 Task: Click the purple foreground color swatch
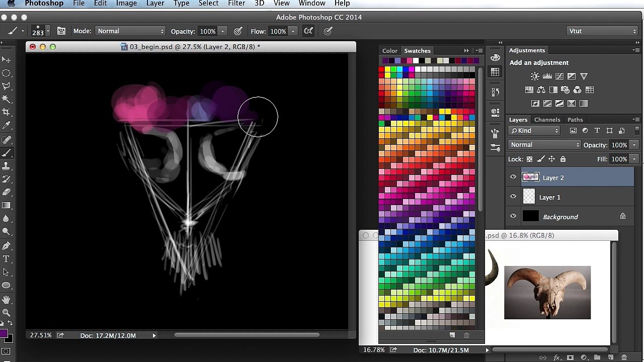4,334
